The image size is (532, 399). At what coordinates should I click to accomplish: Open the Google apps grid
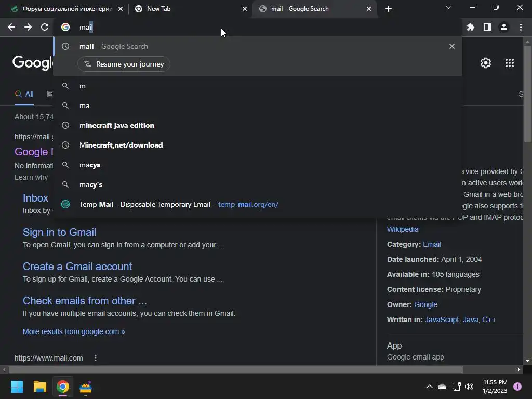click(x=510, y=63)
